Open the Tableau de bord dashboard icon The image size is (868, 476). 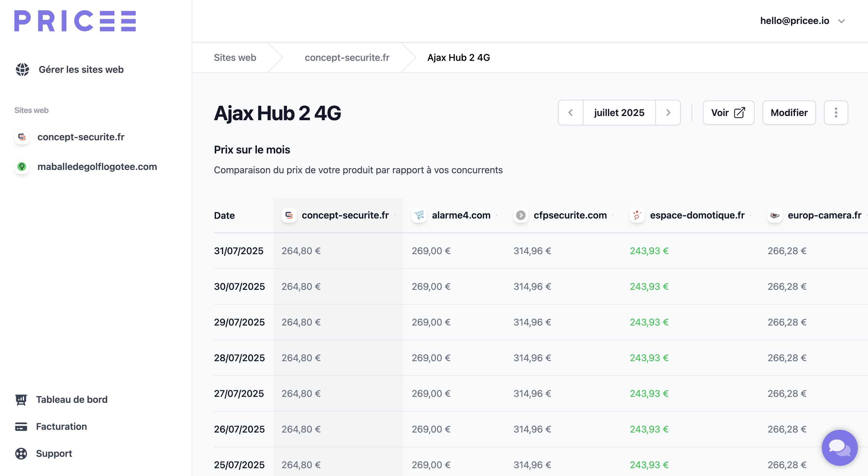(21, 400)
